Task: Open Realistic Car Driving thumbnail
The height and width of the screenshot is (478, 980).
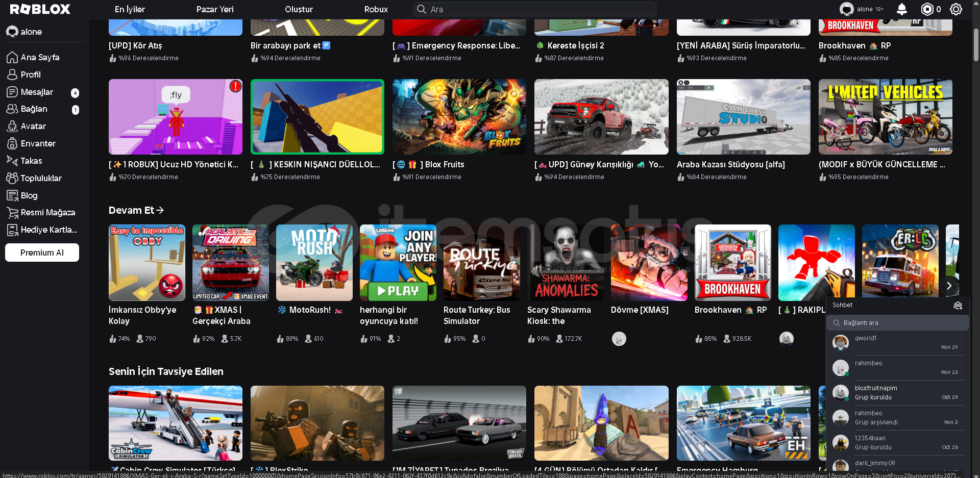Action: (231, 263)
